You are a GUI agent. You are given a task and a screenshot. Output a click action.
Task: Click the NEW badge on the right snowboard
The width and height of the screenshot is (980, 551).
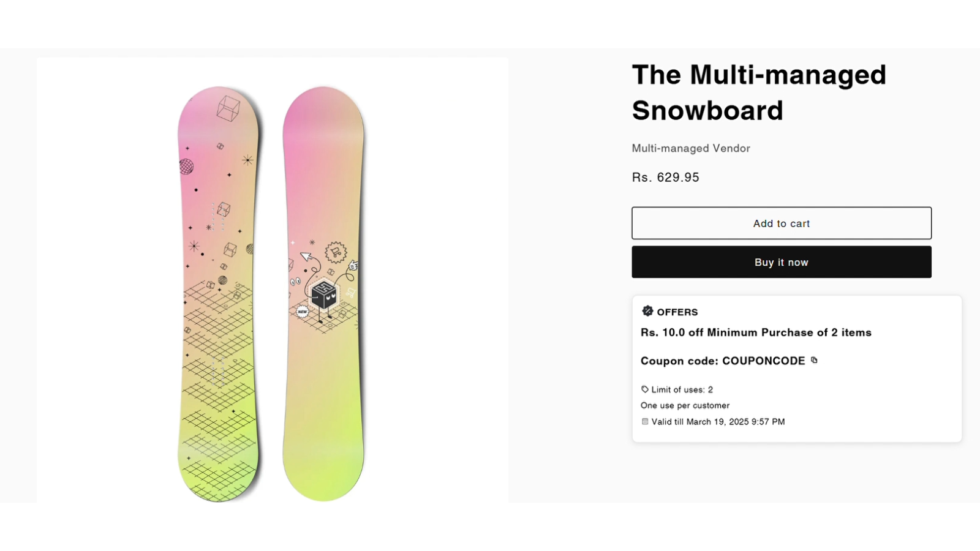tap(303, 312)
